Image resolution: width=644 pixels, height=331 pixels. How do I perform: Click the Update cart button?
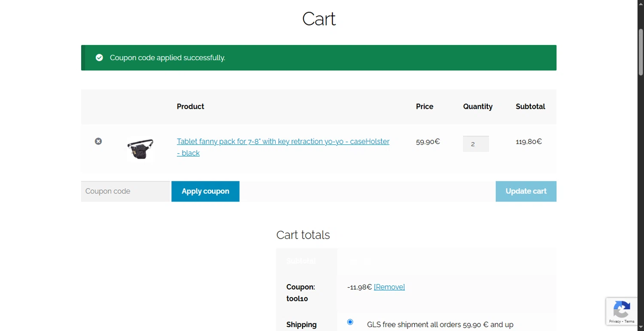coord(526,191)
